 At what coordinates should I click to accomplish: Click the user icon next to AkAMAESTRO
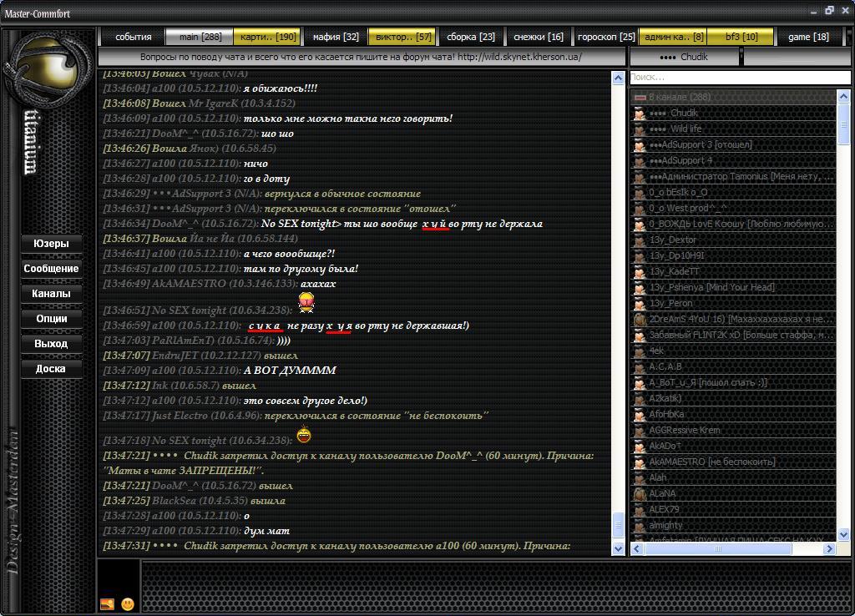(x=640, y=462)
